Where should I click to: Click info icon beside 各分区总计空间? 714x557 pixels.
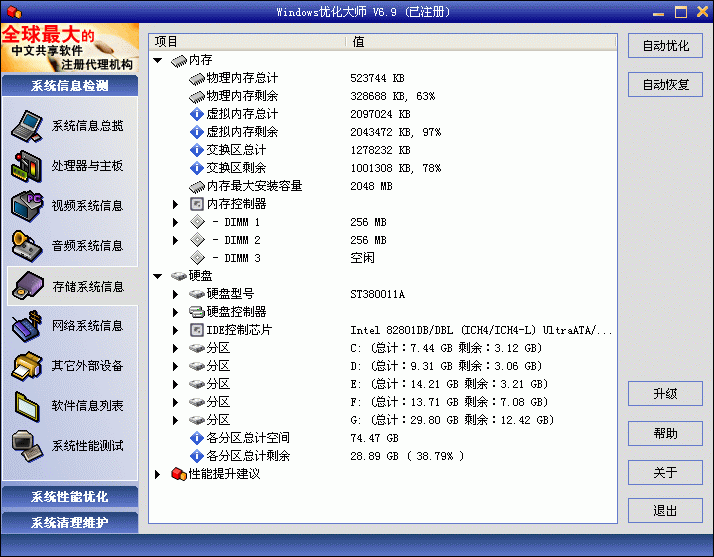[197, 438]
